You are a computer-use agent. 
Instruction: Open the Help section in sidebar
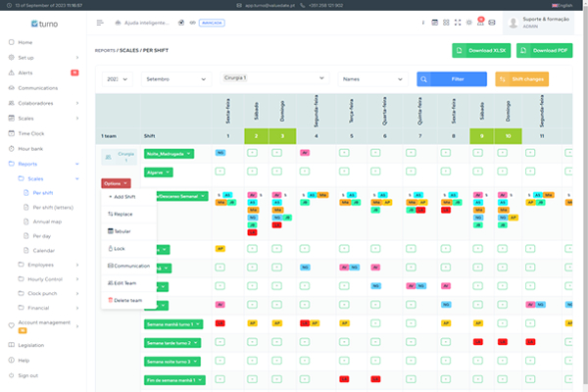tap(24, 360)
